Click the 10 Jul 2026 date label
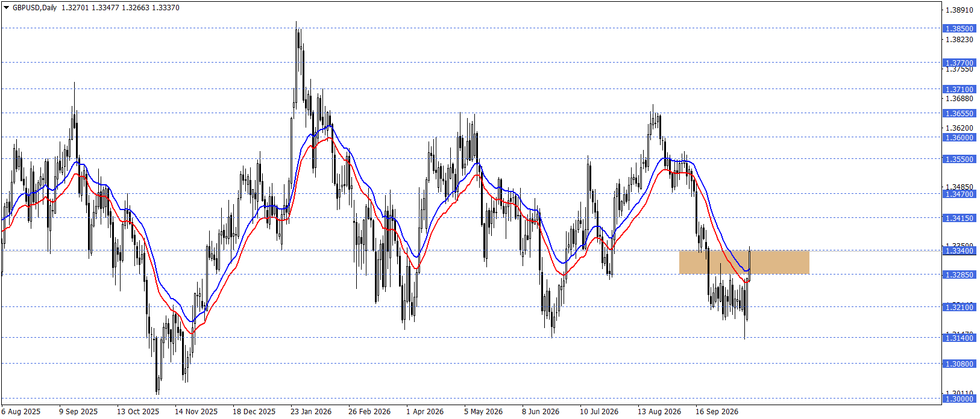This screenshot has height=419, width=980. (599, 412)
